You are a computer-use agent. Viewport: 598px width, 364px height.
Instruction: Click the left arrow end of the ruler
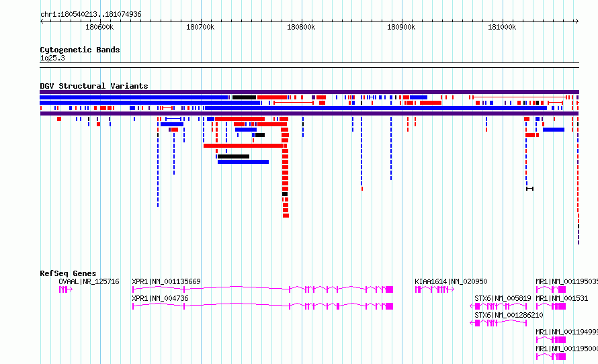pos(42,21)
